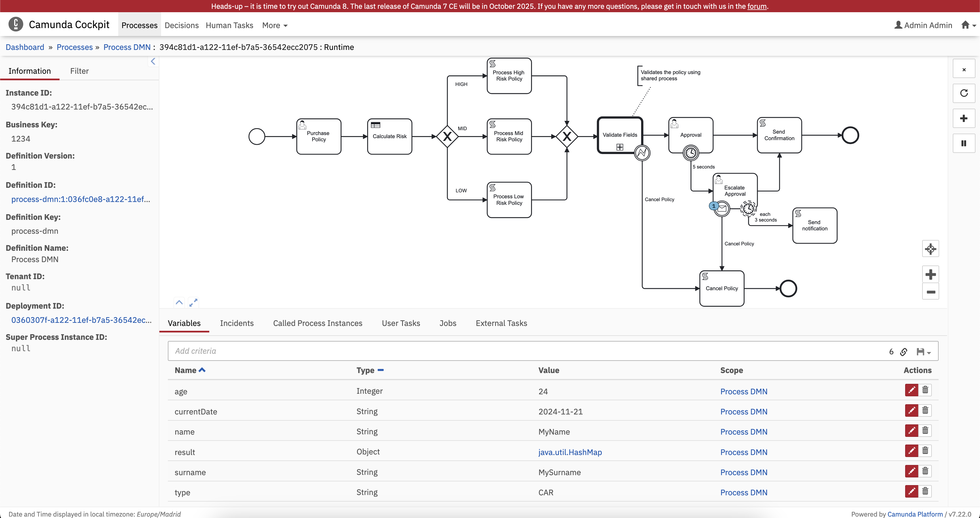Sort variables by Type column
Viewport: 980px width, 518px height.
370,370
